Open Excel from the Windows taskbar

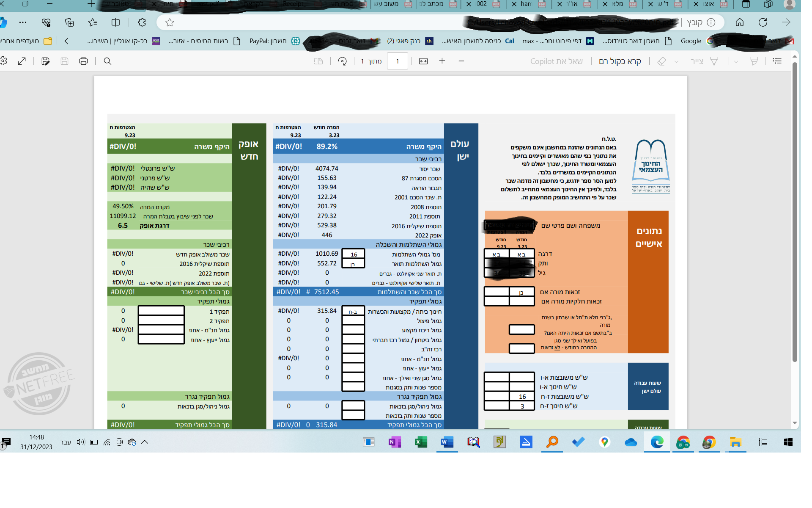pos(421,442)
